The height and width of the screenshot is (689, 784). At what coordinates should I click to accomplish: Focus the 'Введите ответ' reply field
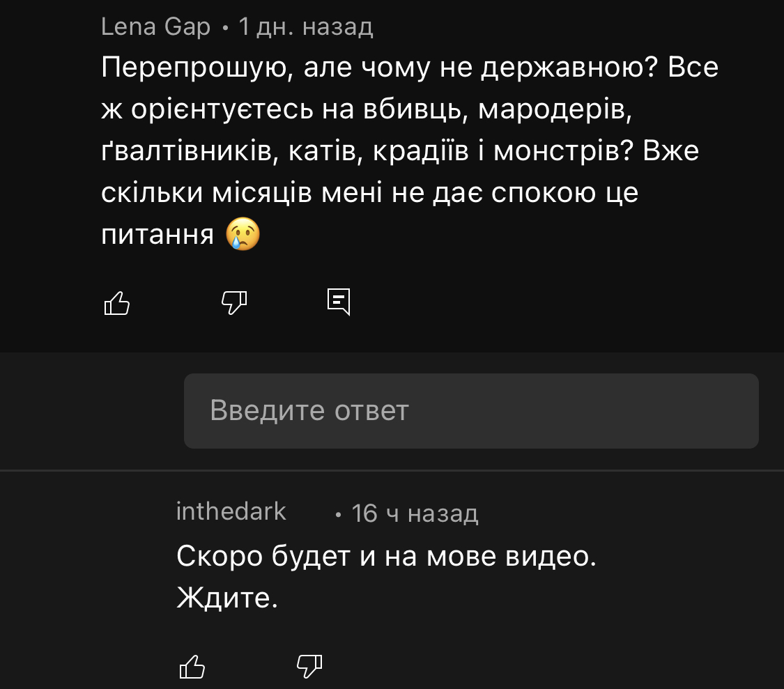click(471, 410)
